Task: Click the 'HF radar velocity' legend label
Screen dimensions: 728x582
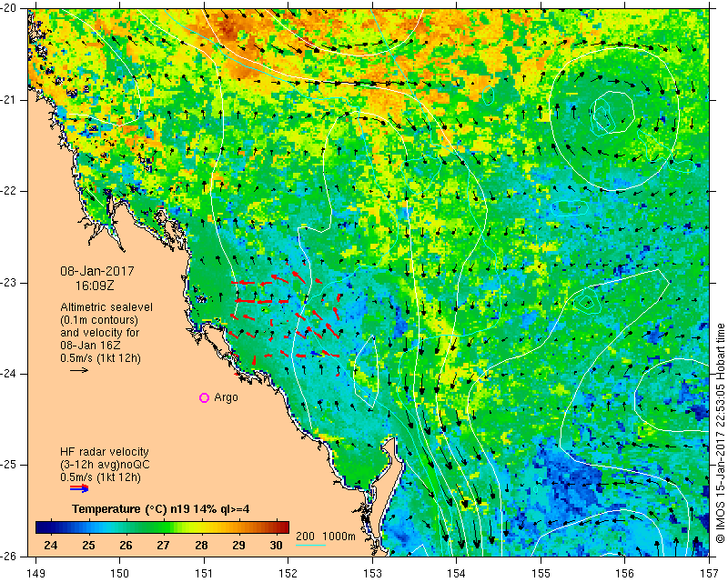Action: 105,452
